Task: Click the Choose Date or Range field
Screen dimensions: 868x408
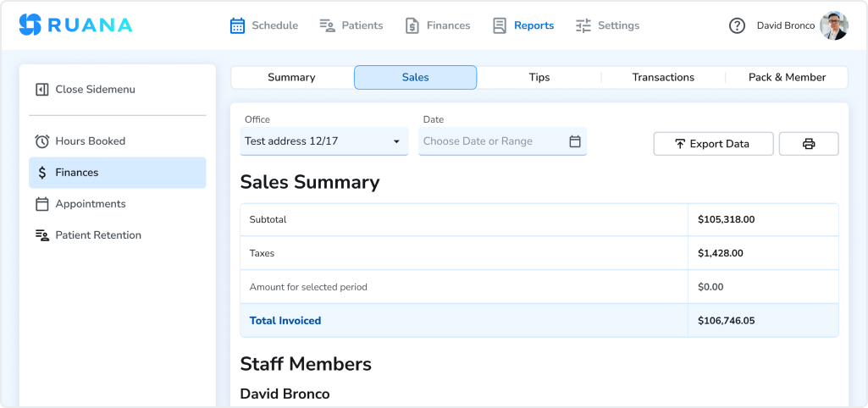Action: [x=491, y=141]
